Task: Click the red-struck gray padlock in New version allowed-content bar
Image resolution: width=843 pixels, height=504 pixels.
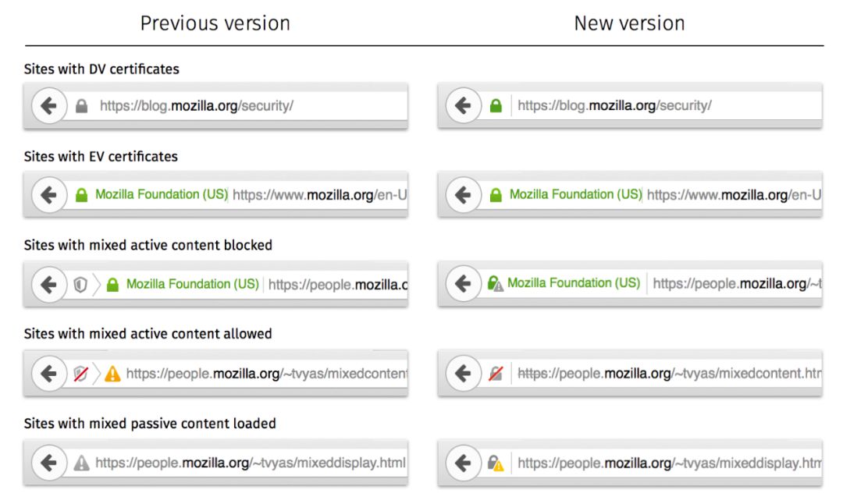Action: pos(495,374)
